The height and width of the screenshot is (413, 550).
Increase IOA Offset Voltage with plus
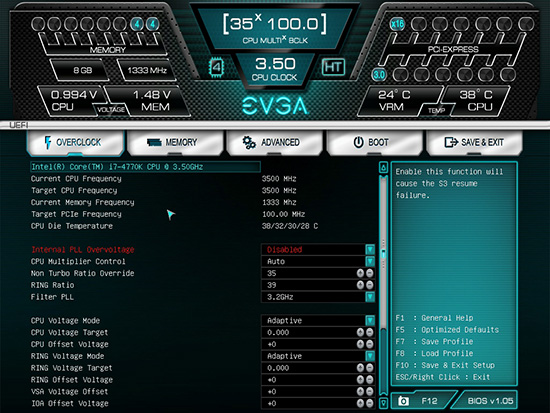tap(360, 404)
